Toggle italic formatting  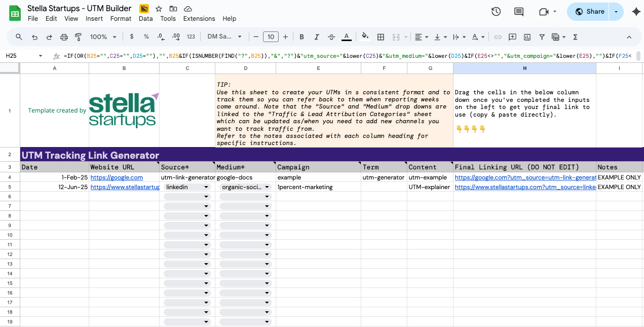point(317,37)
